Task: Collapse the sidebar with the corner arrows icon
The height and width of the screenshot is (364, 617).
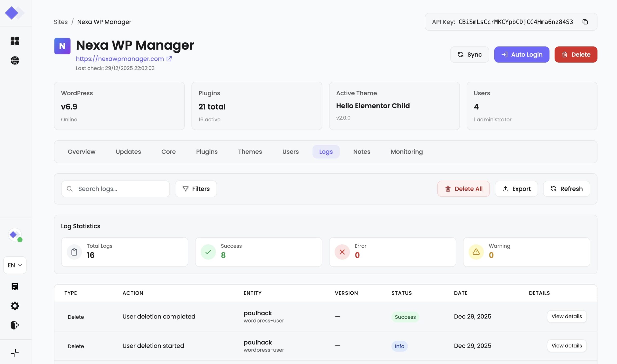Action: pos(15,353)
